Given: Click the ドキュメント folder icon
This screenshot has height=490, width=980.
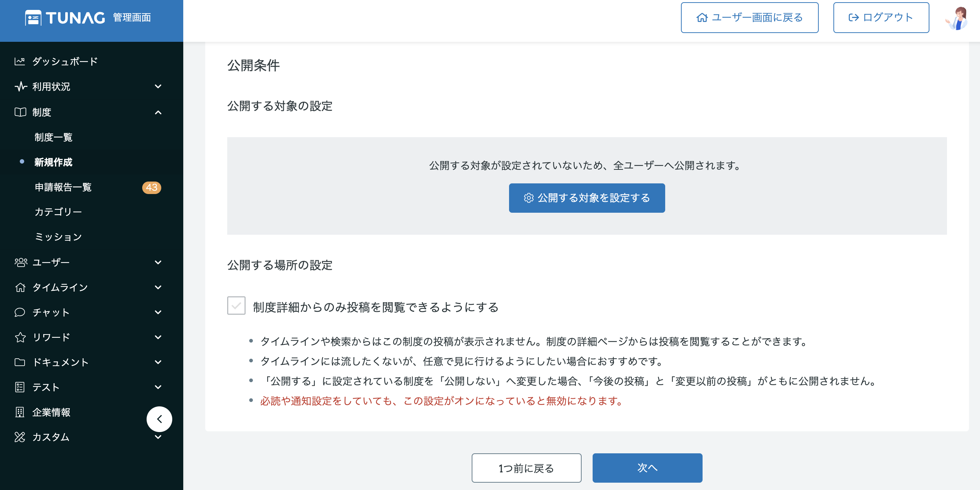Looking at the screenshot, I should pos(20,362).
